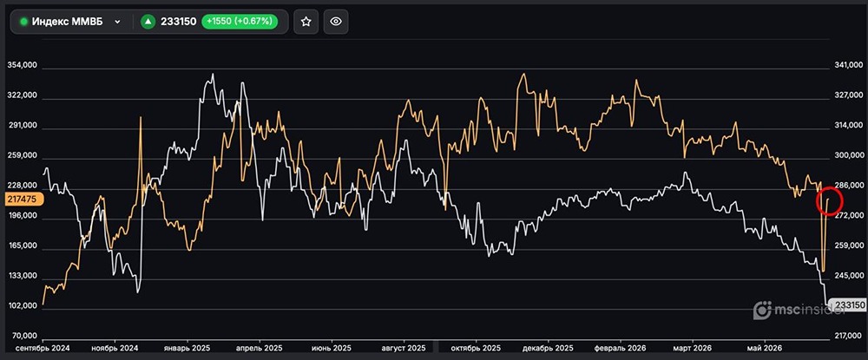Click the 228,000 left axis label
Image resolution: width=868 pixels, height=360 pixels.
click(23, 186)
